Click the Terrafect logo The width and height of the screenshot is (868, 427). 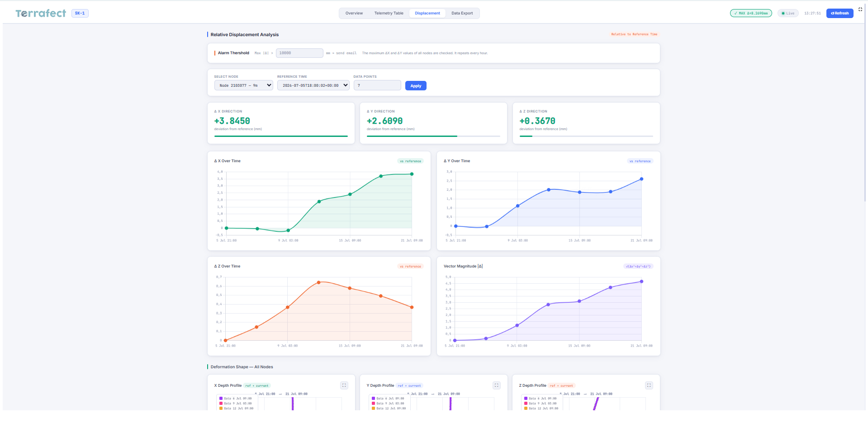41,13
